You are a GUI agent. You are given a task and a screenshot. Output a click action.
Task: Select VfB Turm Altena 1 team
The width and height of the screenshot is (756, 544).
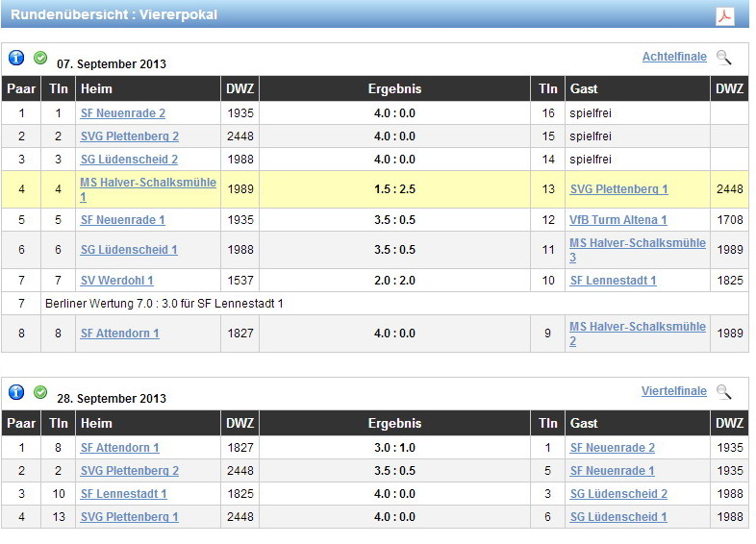pyautogui.click(x=617, y=220)
